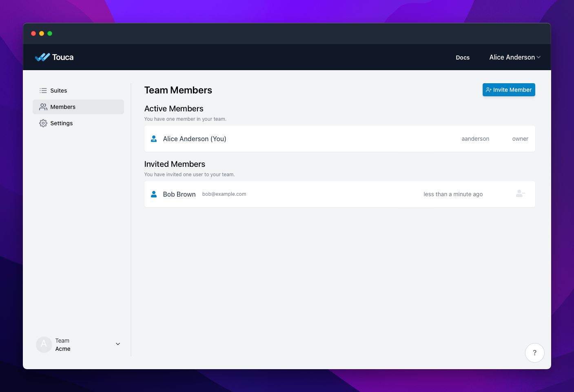The image size is (574, 392).
Task: Select the Members menu item
Action: coord(78,107)
